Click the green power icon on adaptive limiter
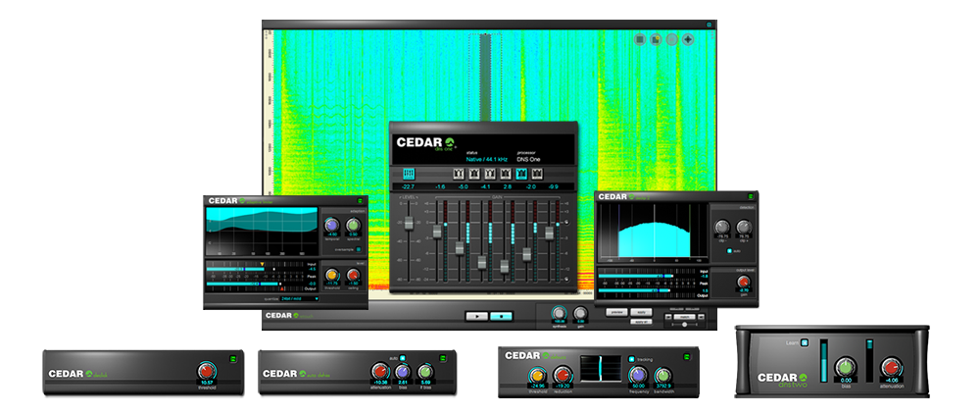 pos(360,200)
